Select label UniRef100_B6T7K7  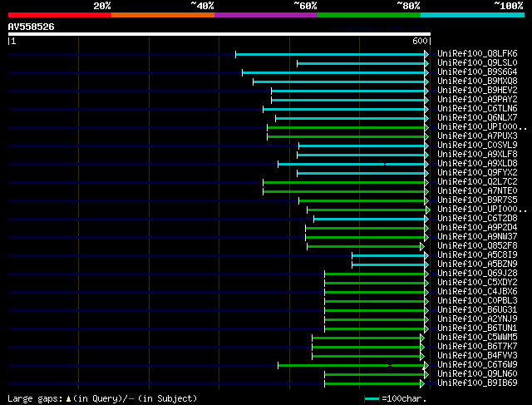point(477,347)
